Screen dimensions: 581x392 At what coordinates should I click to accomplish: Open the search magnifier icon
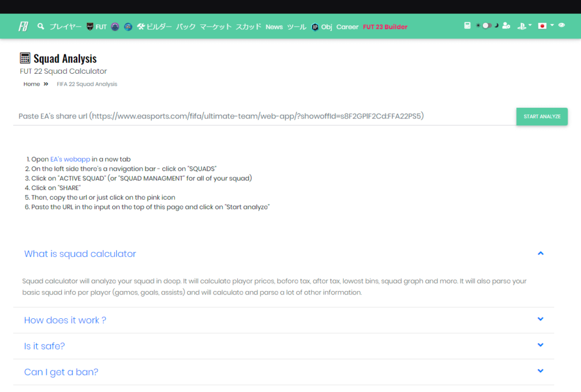(x=41, y=26)
